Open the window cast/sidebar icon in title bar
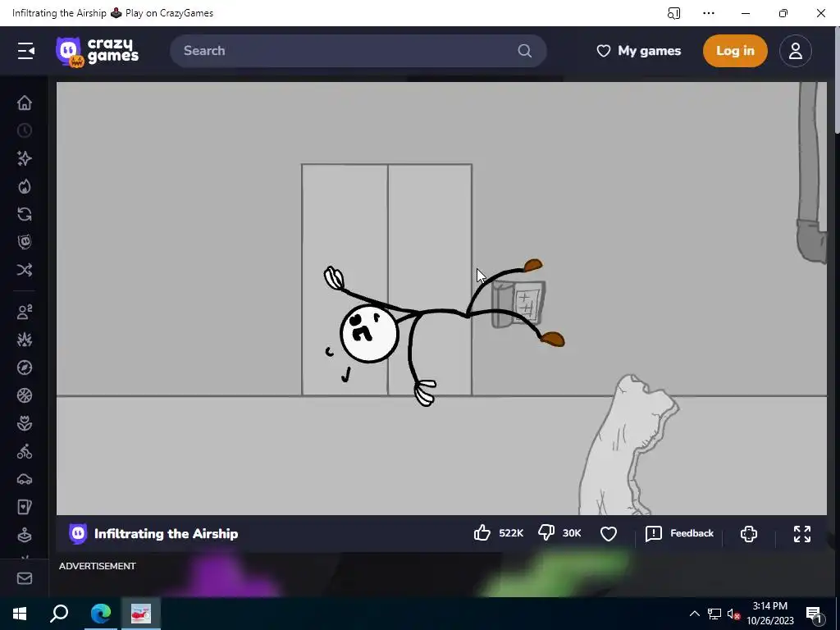Viewport: 840px width, 630px height. pyautogui.click(x=673, y=13)
